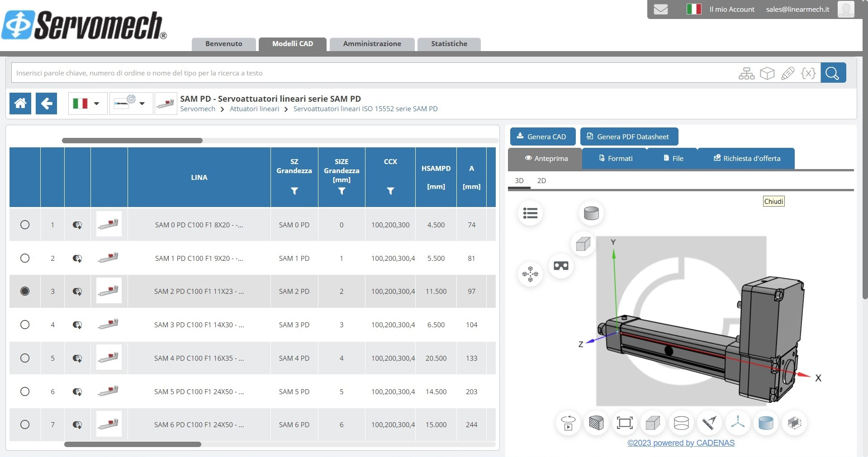This screenshot has height=457, width=868.
Task: Select radio button for SAM 2 PD row
Action: [x=25, y=291]
